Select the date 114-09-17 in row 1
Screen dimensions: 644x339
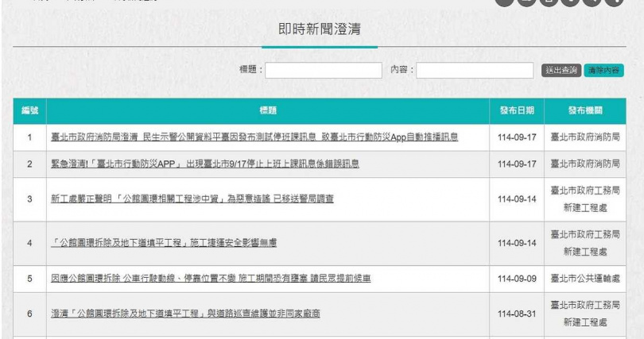(x=517, y=137)
